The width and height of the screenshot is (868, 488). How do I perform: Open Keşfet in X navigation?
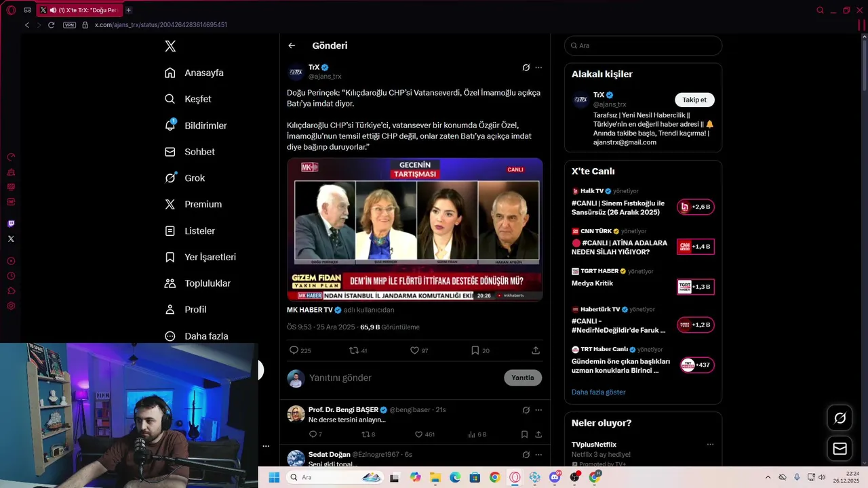[188, 99]
